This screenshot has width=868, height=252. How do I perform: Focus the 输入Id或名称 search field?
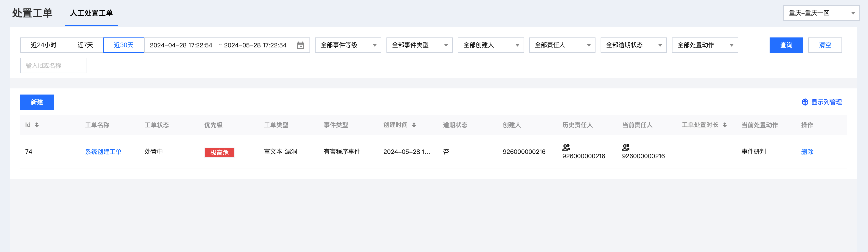pyautogui.click(x=53, y=66)
